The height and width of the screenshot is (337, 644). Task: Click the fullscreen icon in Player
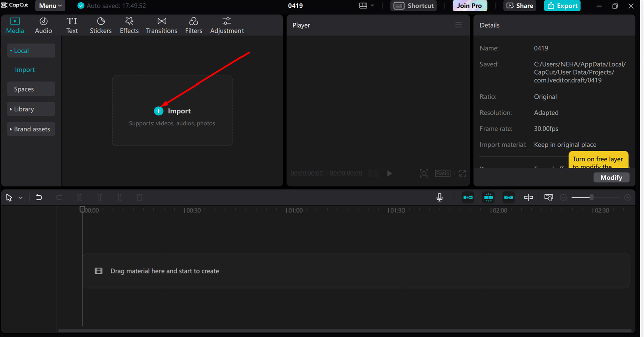pos(462,173)
